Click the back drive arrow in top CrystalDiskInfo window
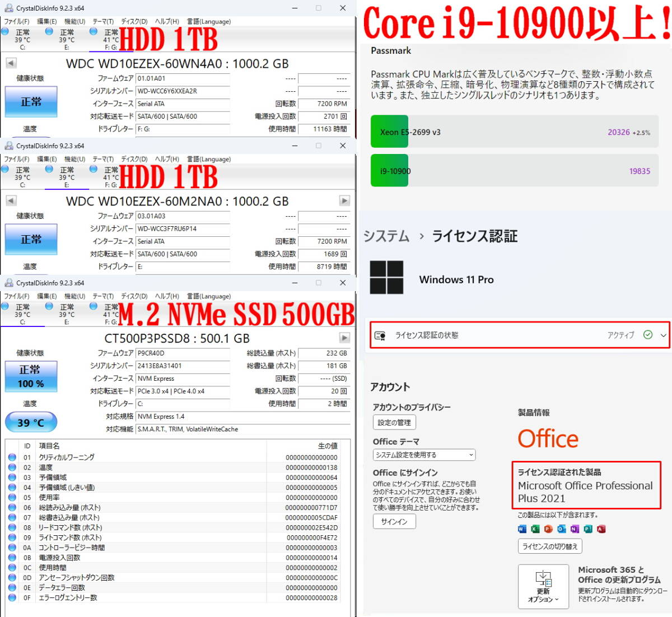The width and height of the screenshot is (672, 617). pos(11,63)
